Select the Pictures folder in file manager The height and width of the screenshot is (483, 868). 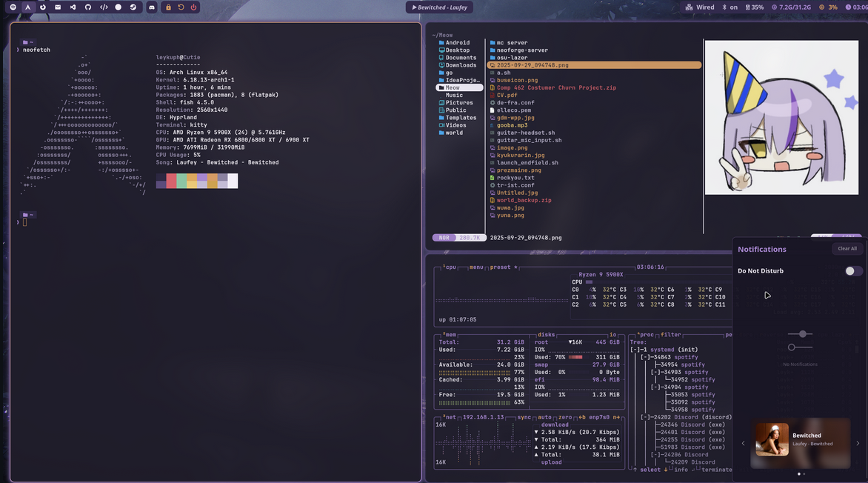click(x=455, y=102)
